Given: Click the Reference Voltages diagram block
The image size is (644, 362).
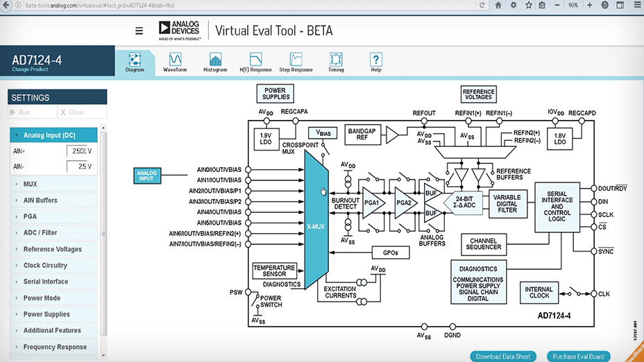Looking at the screenshot, I should click(478, 94).
